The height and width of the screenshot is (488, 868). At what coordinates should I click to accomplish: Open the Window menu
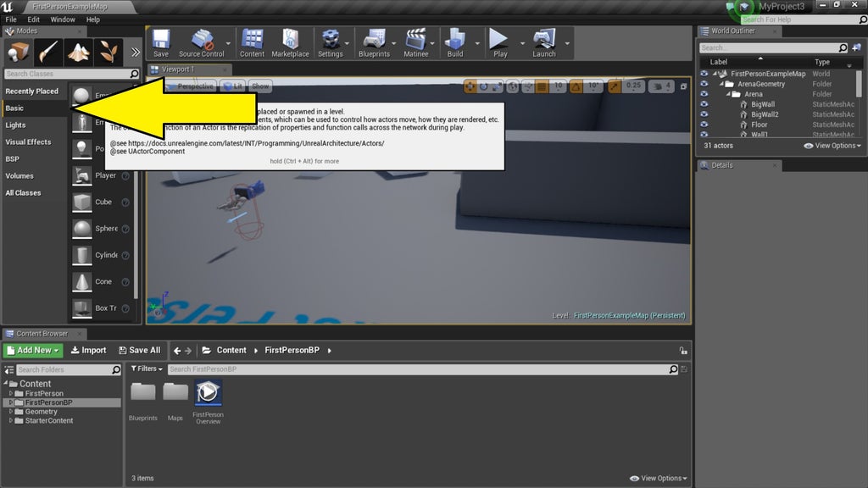click(63, 19)
